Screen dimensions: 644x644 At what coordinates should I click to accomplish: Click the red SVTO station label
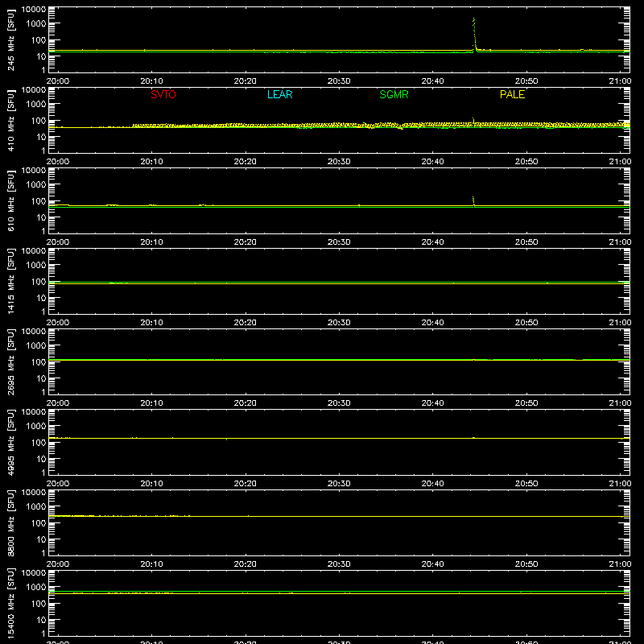click(163, 94)
